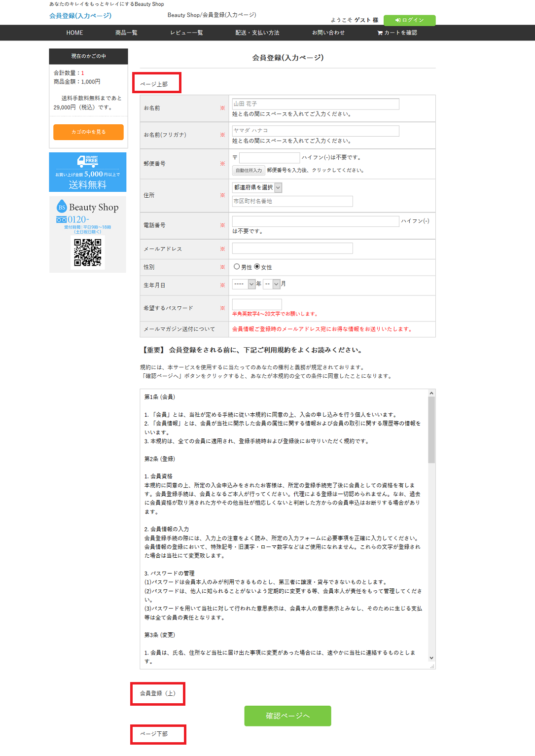The width and height of the screenshot is (535, 756).
Task: Click the Beauty Shop QR code
Action: coord(88,252)
